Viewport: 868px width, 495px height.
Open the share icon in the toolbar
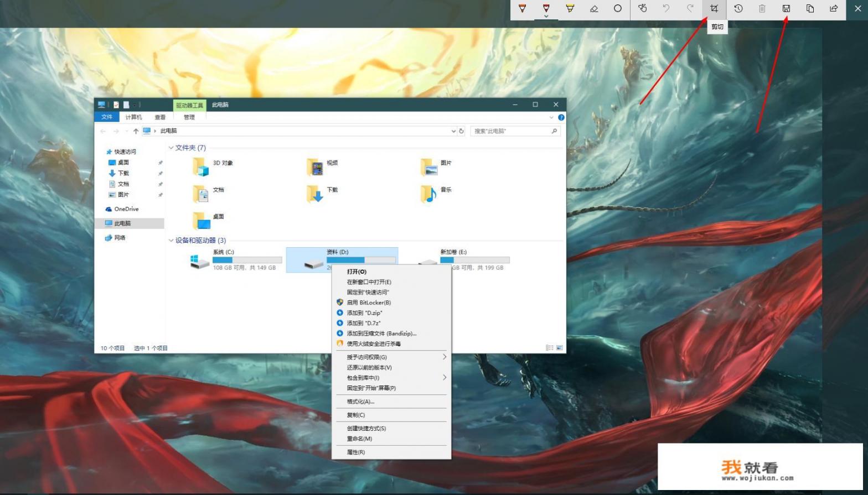[x=834, y=8]
